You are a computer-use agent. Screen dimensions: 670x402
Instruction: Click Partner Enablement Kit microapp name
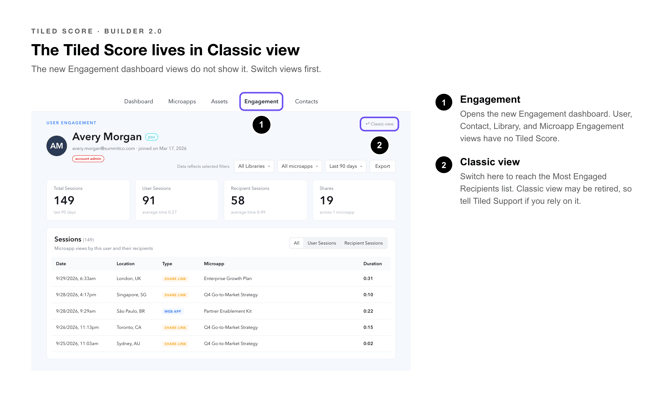click(x=228, y=311)
